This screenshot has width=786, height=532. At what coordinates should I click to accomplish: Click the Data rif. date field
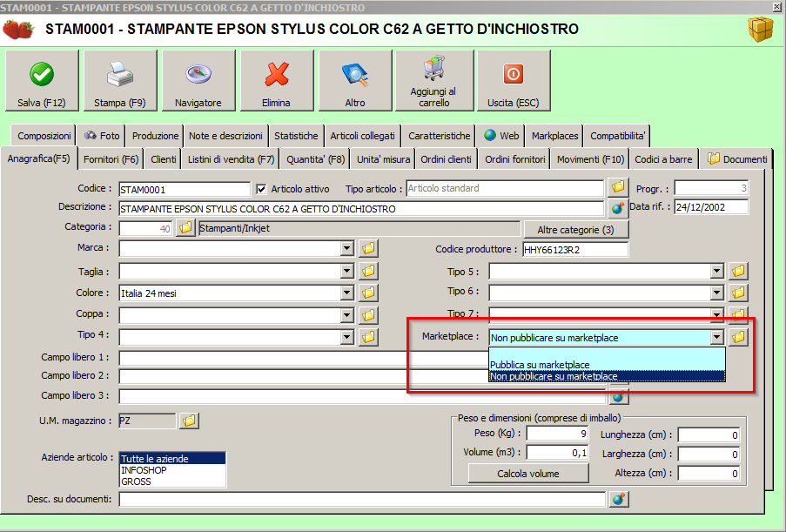711,207
